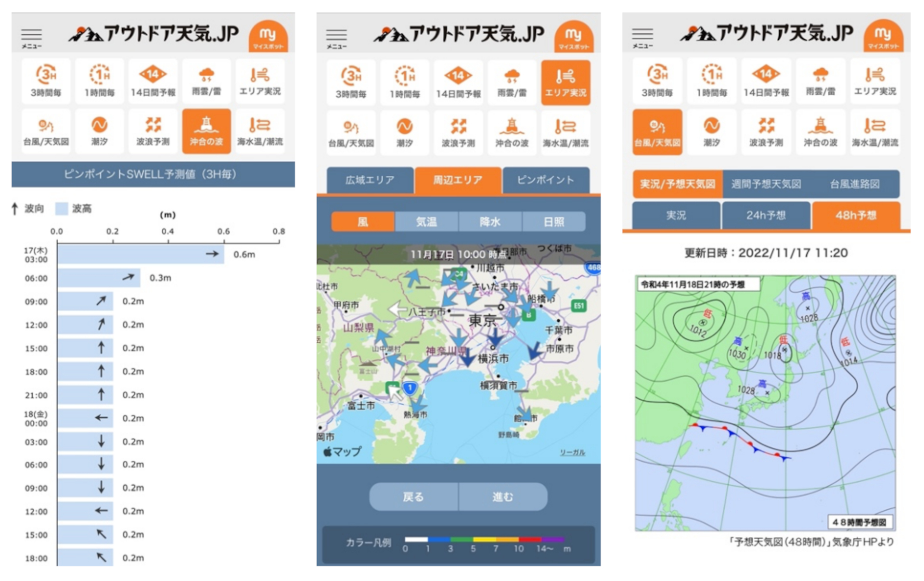Open the 14日間予報 icon in the middle screen
Screen dimensions: 924x581
coord(458,82)
